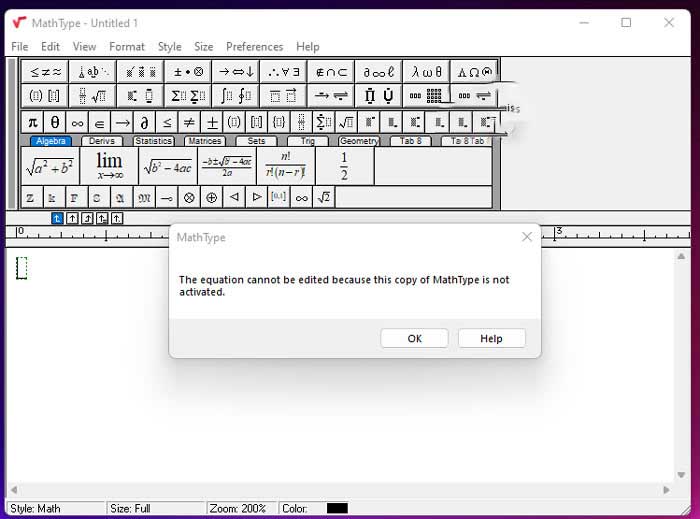Switch to the Derivs tab
Viewport: 700px width, 519px height.
coord(102,141)
